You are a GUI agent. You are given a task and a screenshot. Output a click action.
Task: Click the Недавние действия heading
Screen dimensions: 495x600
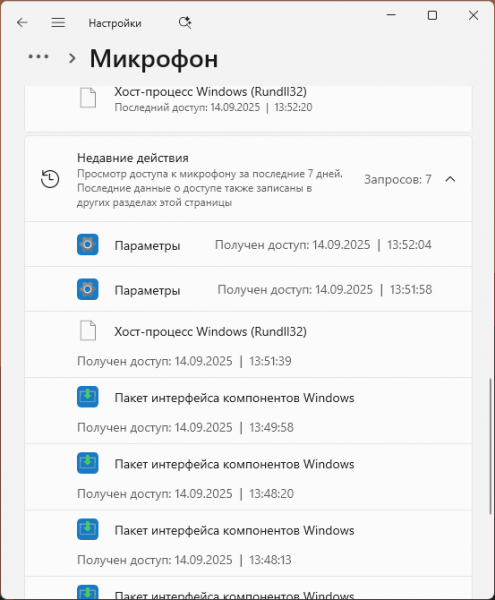tap(133, 158)
